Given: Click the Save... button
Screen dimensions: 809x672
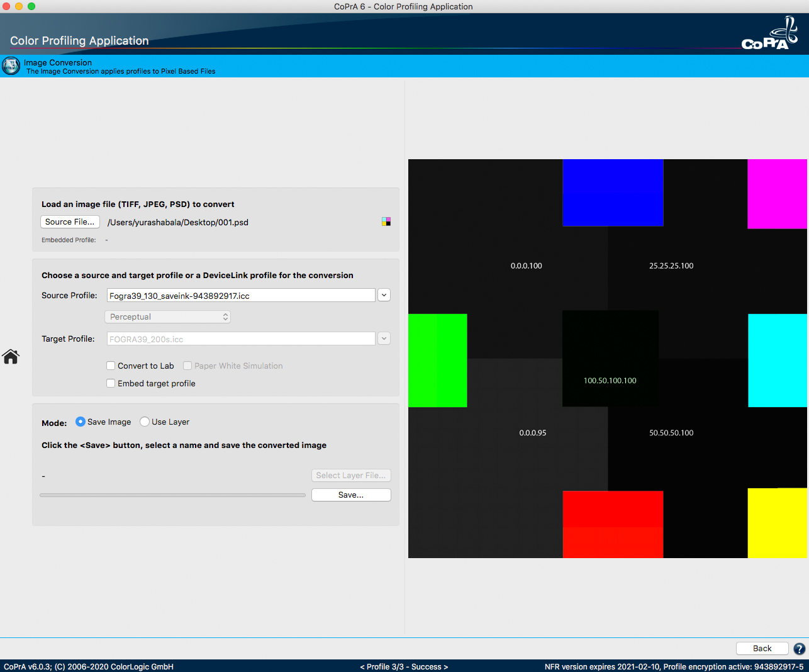Looking at the screenshot, I should tap(351, 495).
